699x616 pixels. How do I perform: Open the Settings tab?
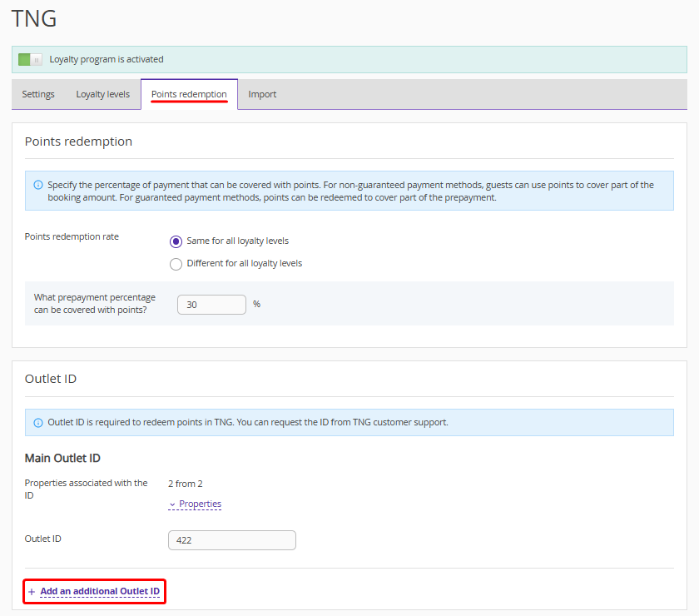click(x=38, y=94)
